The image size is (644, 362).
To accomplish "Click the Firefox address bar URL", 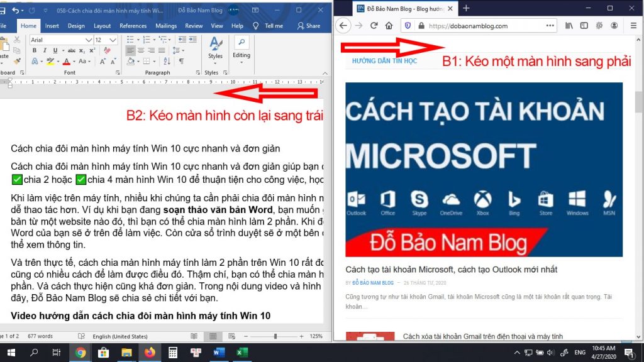I will pyautogui.click(x=468, y=26).
